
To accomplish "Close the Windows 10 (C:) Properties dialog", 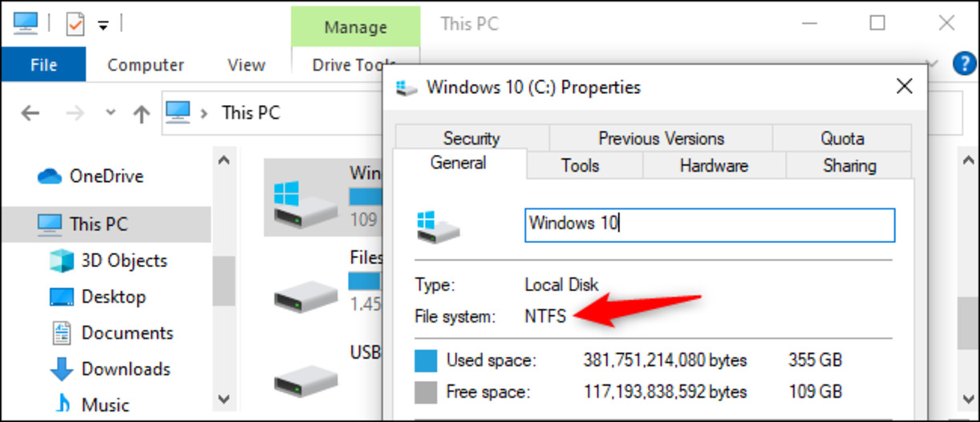I will (904, 86).
